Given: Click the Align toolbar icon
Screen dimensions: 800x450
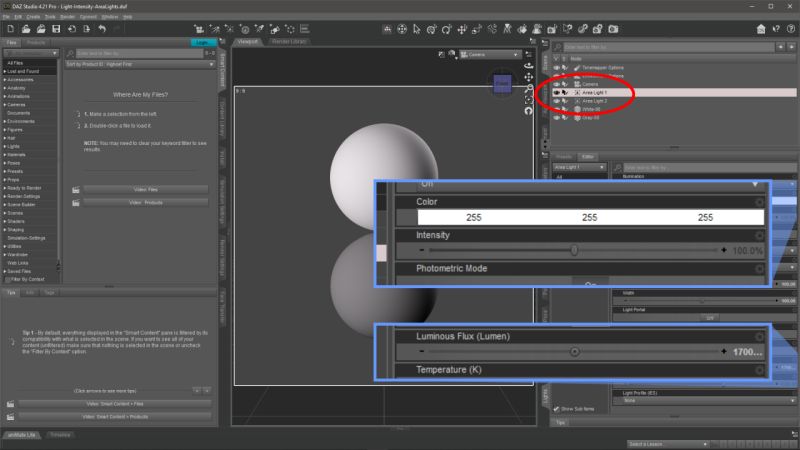Looking at the screenshot, I should pos(305,29).
